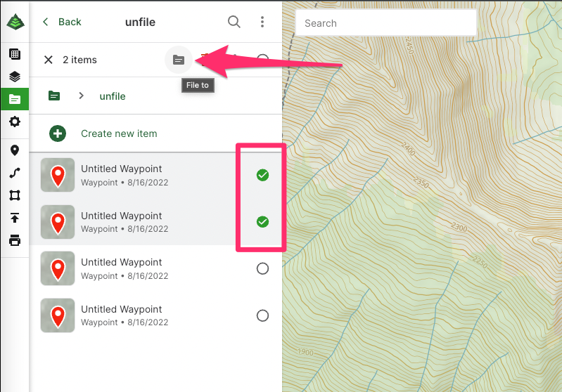Select the fourth Untitled Waypoint circle
This screenshot has height=392, width=562.
tap(263, 315)
